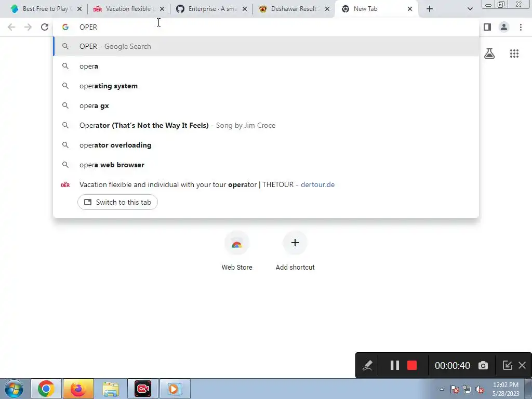Pick the Operator song by Jim Croce suggestion
The height and width of the screenshot is (399, 532).
point(266,125)
